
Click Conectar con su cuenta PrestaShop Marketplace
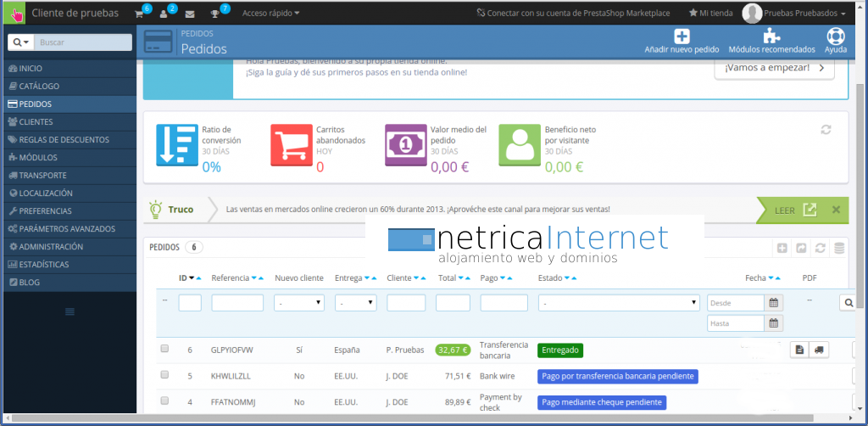point(573,14)
